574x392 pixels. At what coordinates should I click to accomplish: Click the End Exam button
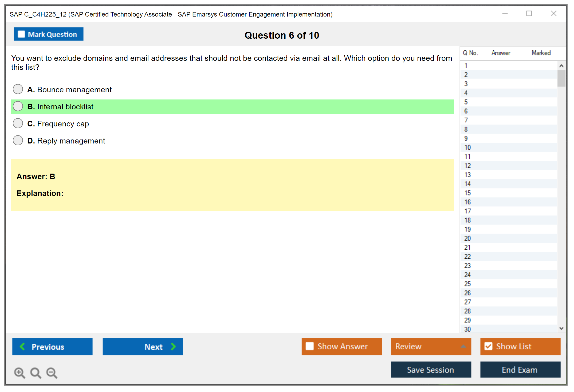[520, 370]
